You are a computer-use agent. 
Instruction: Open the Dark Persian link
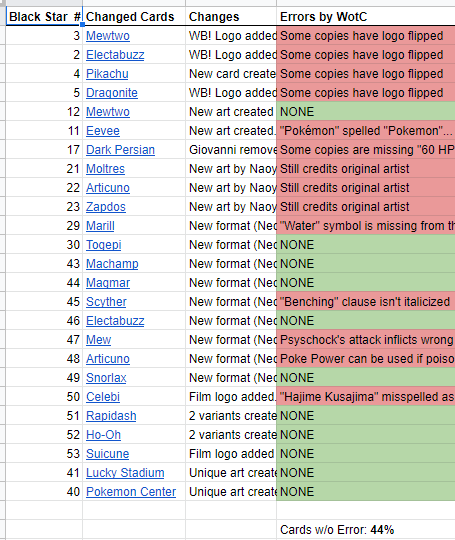(x=120, y=150)
